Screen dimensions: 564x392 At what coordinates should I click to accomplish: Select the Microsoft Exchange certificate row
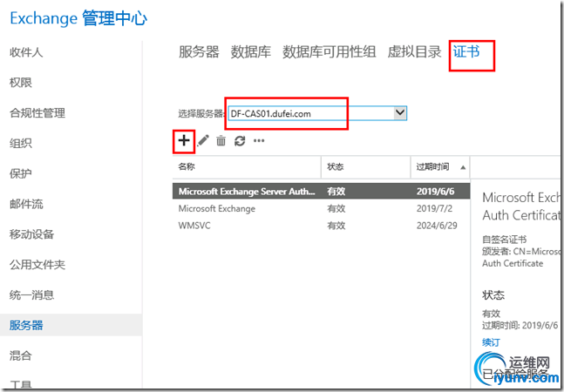click(321, 208)
